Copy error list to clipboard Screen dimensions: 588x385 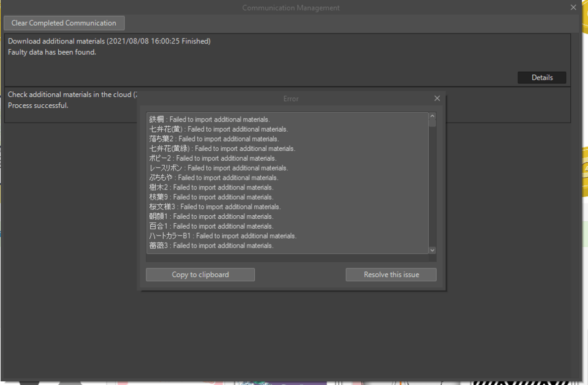point(200,274)
